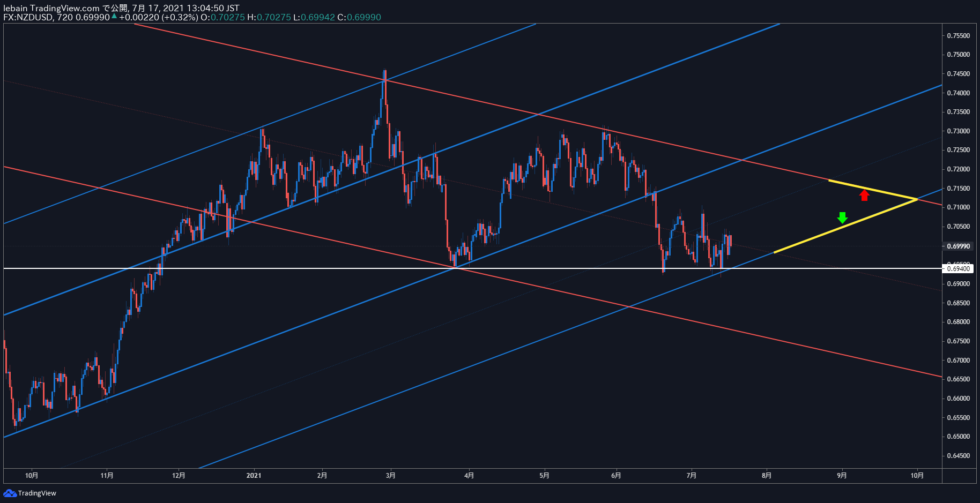
Task: Click the 4月 time axis label
Action: pos(469,476)
